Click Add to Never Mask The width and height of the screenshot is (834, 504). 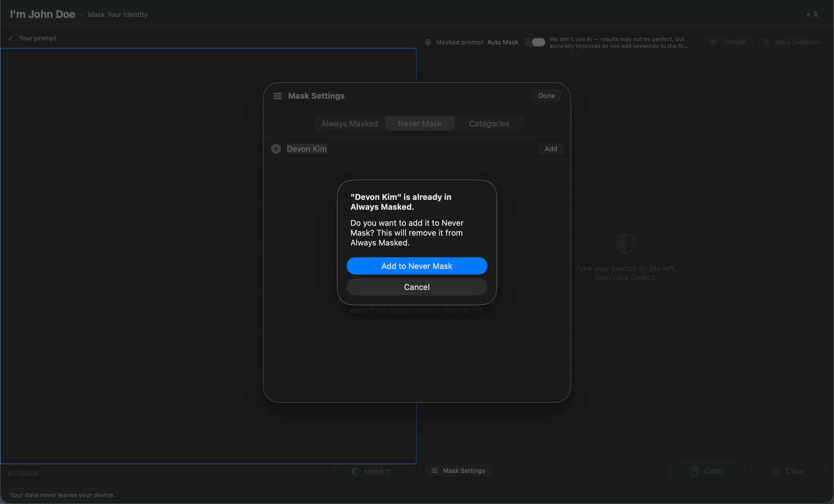click(x=417, y=266)
